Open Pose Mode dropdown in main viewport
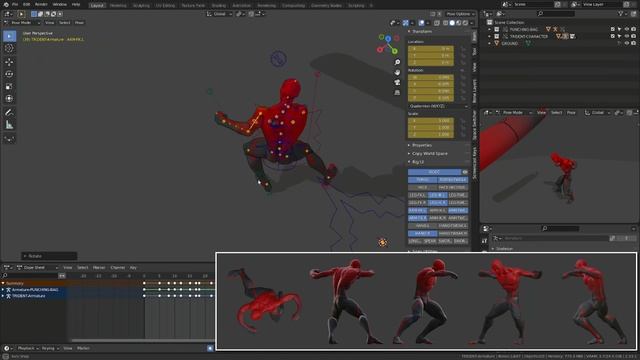Screen dimensions: 640x360 tap(23, 23)
